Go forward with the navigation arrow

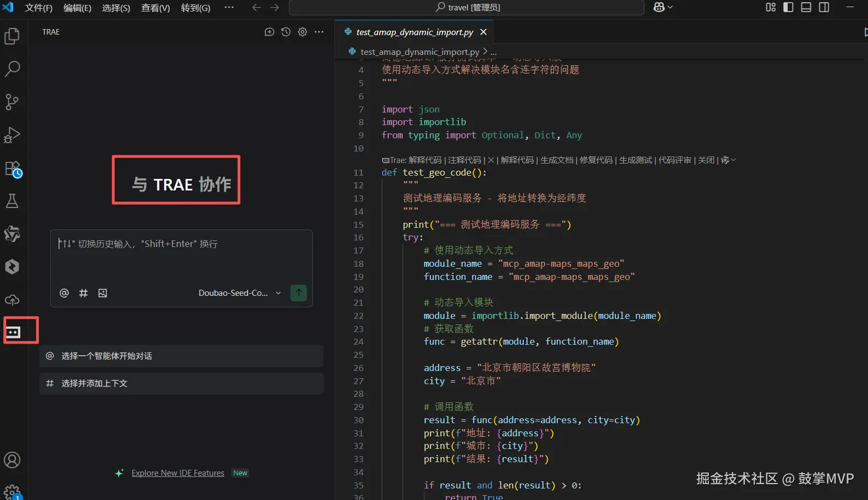[x=275, y=8]
